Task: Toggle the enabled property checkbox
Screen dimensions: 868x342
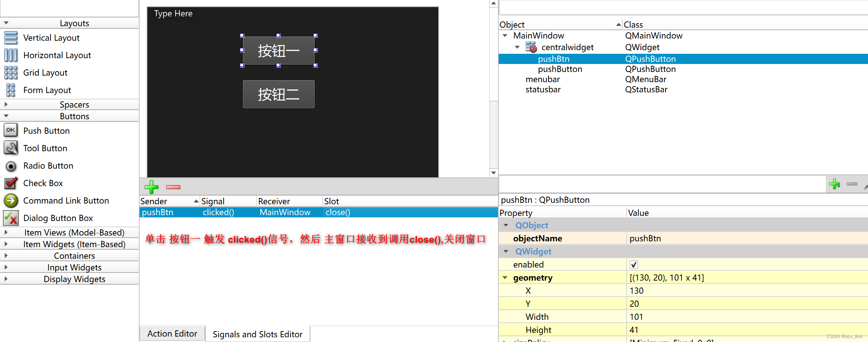Action: pos(634,265)
